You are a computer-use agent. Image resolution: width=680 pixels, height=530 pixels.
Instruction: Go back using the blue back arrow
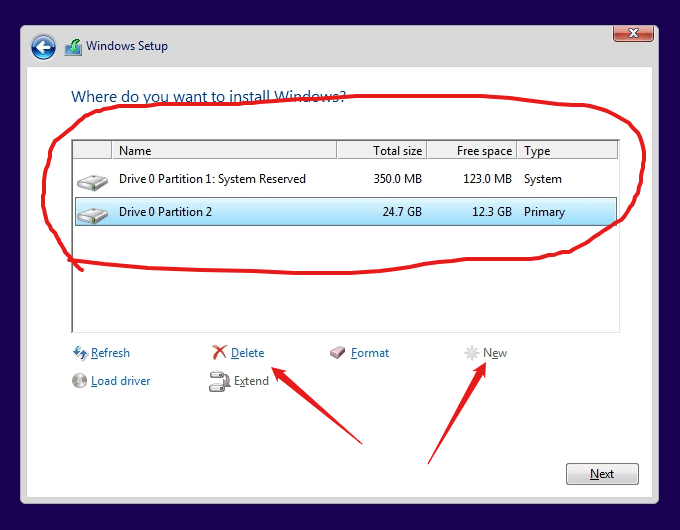[43, 47]
